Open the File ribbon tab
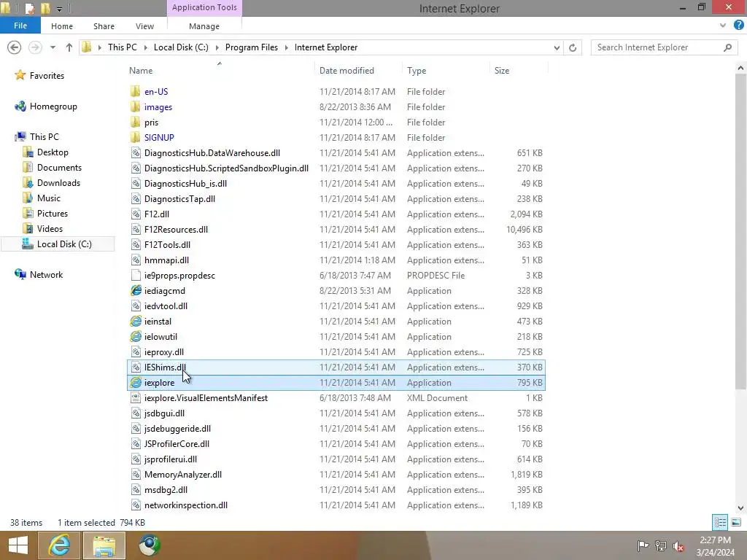Image resolution: width=747 pixels, height=560 pixels. tap(20, 26)
